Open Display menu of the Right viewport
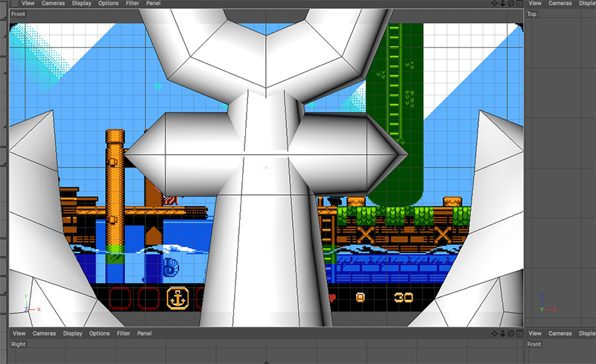Image resolution: width=596 pixels, height=364 pixels. click(72, 333)
